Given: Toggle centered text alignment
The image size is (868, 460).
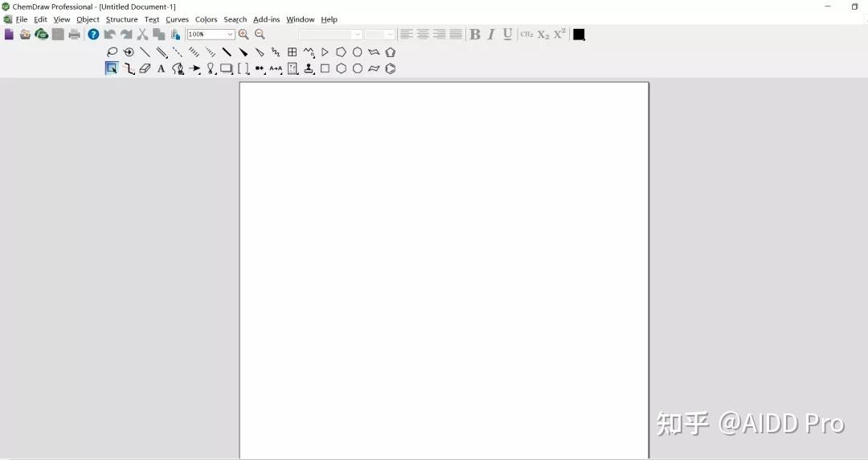Looking at the screenshot, I should [x=423, y=35].
